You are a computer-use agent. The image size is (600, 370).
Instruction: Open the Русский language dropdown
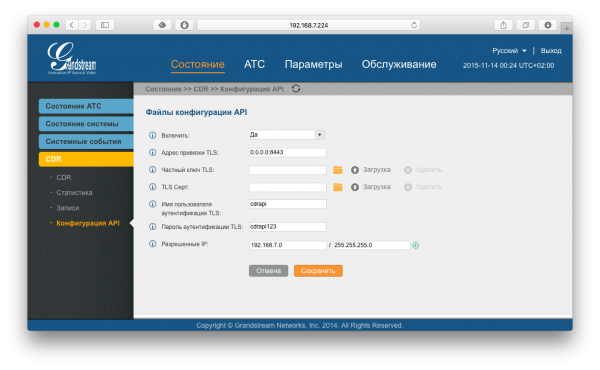pos(509,51)
